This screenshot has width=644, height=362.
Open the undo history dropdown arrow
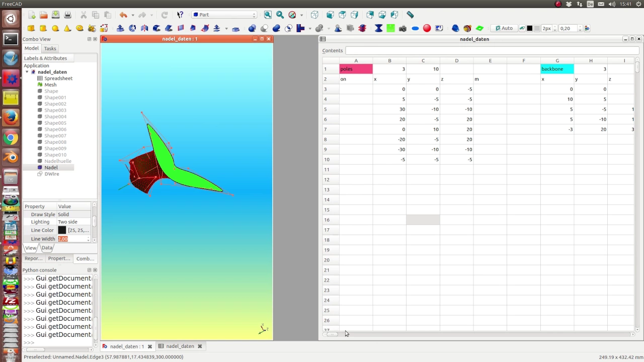(x=132, y=15)
